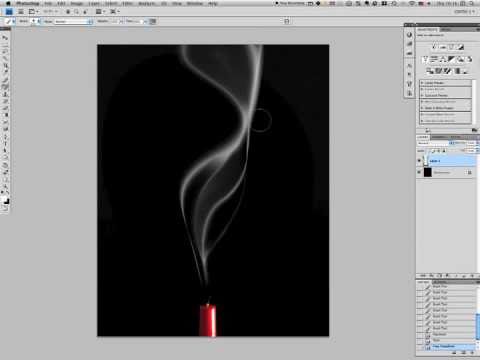Create a new layer from Layers panel footer
480x360 pixels.
pyautogui.click(x=464, y=276)
